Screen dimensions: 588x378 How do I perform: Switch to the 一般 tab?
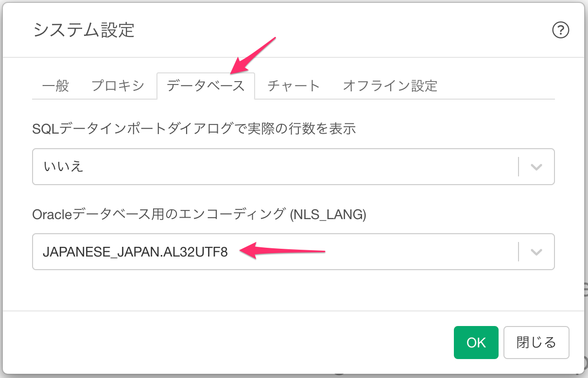click(55, 86)
